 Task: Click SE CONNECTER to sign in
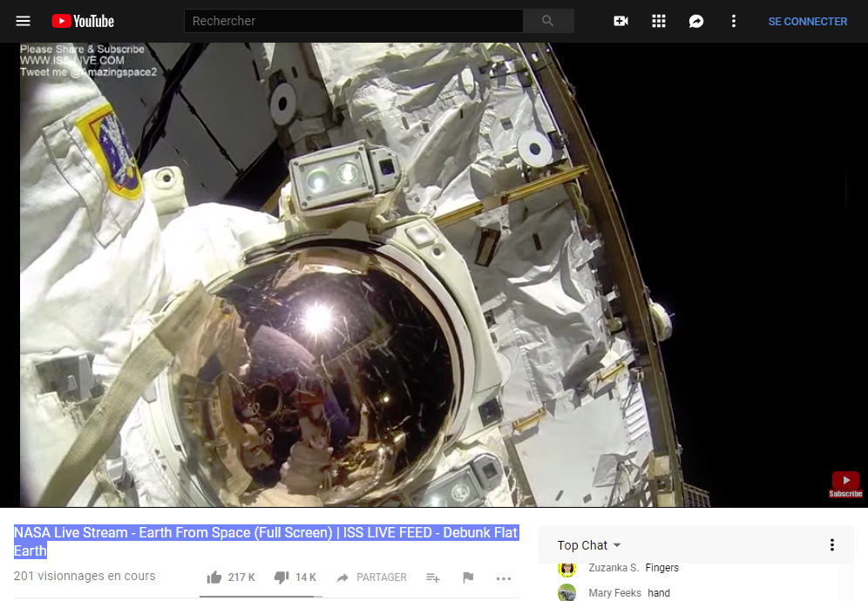[808, 22]
